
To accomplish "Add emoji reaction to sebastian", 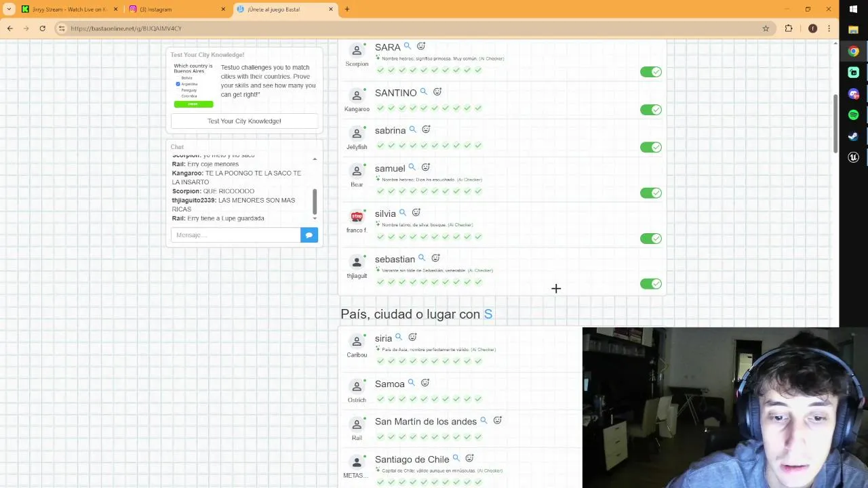I will point(435,258).
